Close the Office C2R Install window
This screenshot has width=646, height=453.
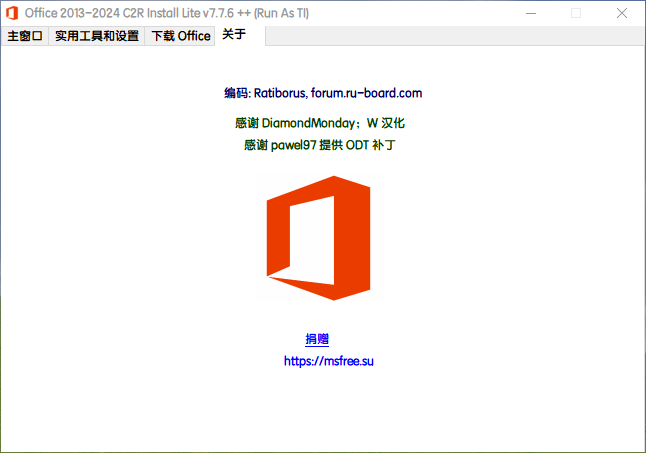click(x=622, y=13)
